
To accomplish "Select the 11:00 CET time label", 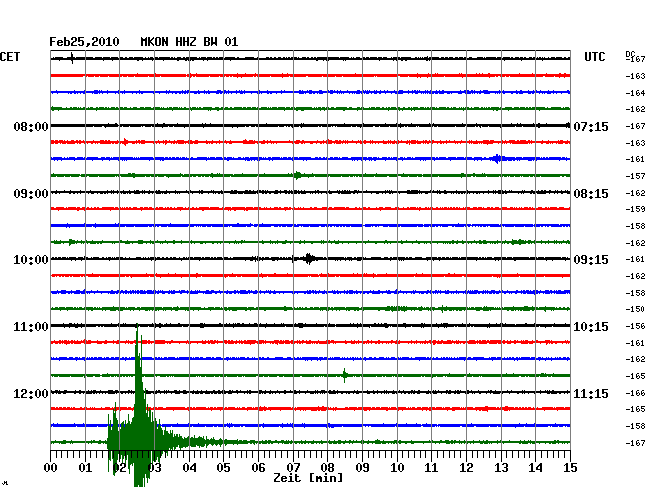I will pyautogui.click(x=31, y=327).
